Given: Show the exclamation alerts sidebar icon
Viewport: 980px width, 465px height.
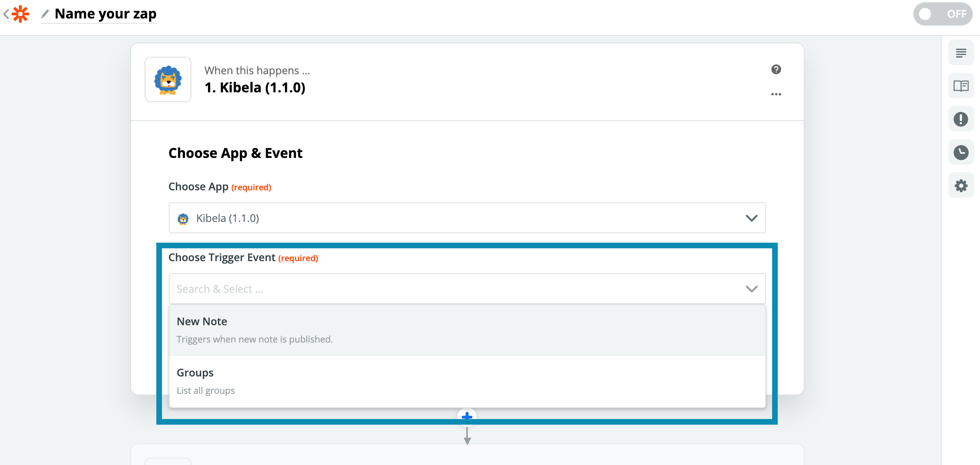Looking at the screenshot, I should click(960, 119).
